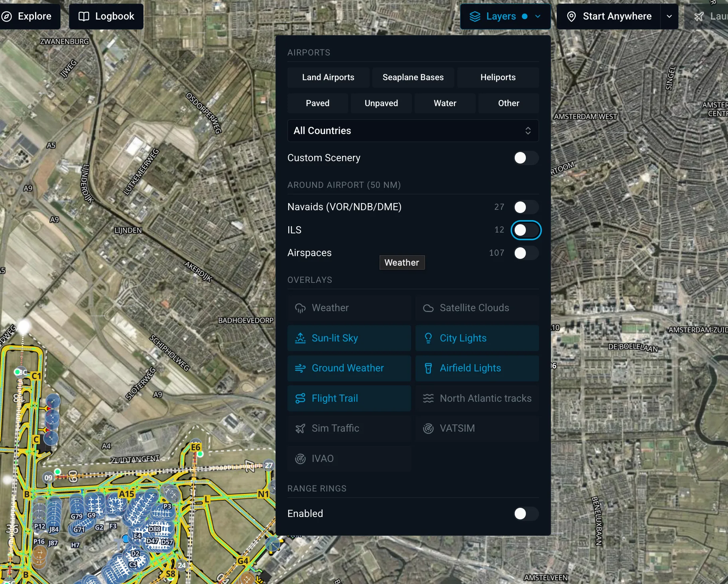The height and width of the screenshot is (584, 728).
Task: Click the North Atlantic tracks waves icon
Action: pos(428,399)
